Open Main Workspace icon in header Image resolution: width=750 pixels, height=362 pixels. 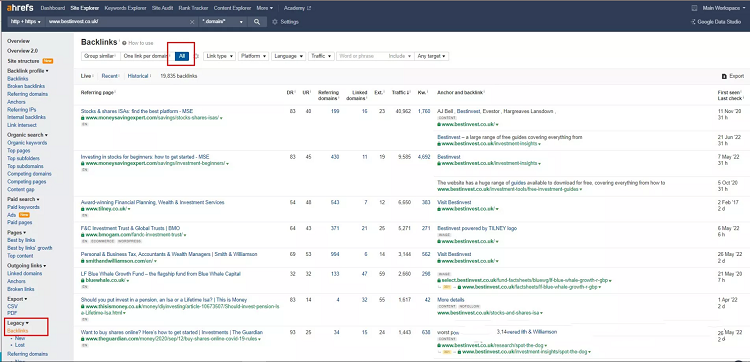[695, 8]
